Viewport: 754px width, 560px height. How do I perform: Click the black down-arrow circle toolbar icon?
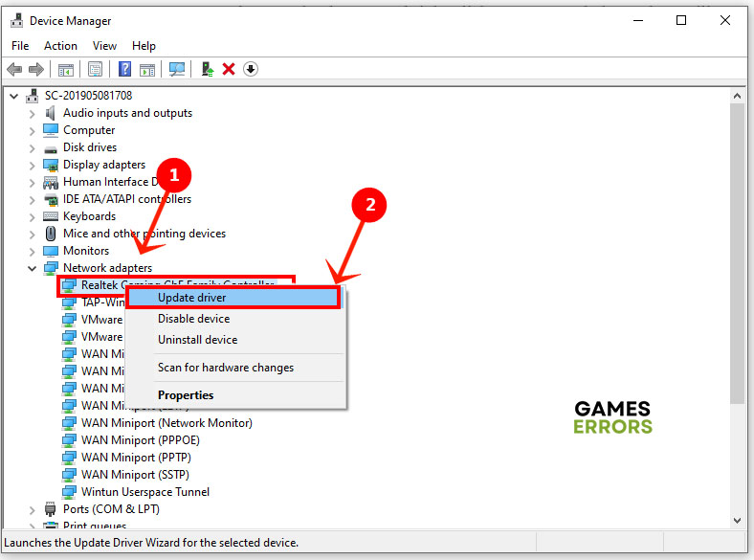251,69
